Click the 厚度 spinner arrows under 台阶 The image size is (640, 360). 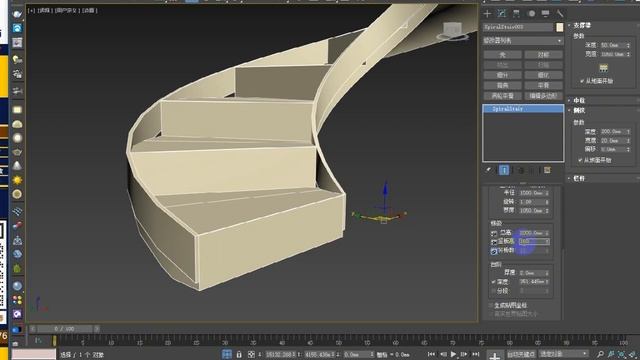(547, 273)
